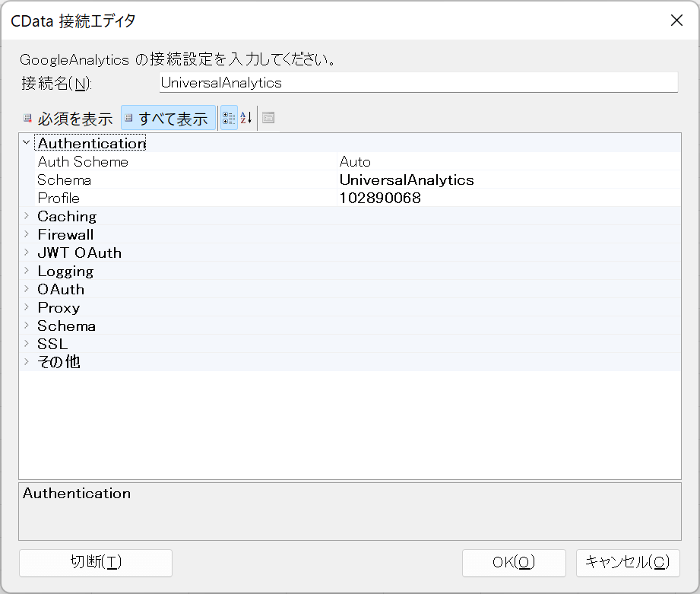Click the Profile value 102890068
This screenshot has height=594, width=700.
pyautogui.click(x=380, y=198)
